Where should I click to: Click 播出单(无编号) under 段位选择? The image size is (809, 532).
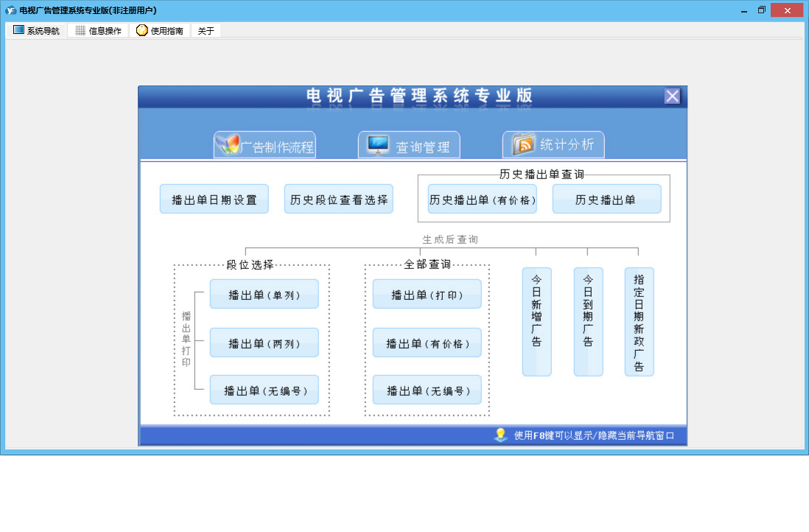(265, 390)
